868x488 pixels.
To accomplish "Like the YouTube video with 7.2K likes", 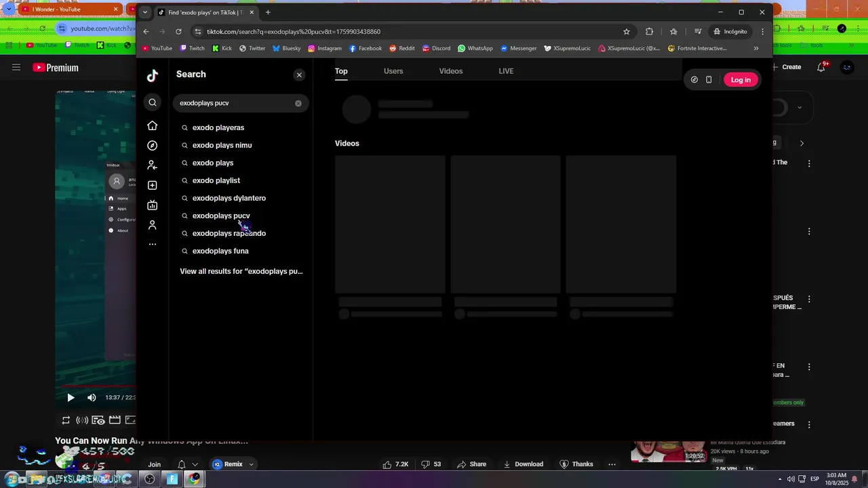I will [395, 464].
